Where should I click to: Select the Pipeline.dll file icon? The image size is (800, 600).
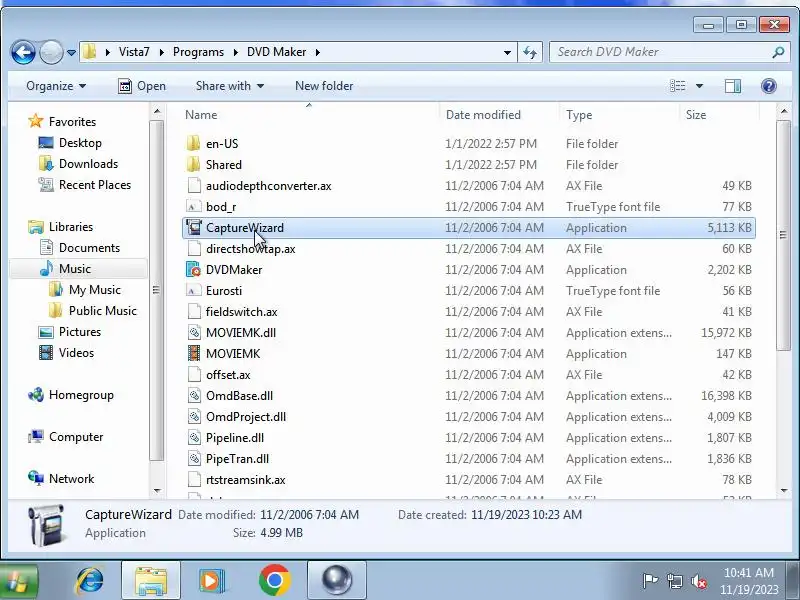click(x=194, y=437)
